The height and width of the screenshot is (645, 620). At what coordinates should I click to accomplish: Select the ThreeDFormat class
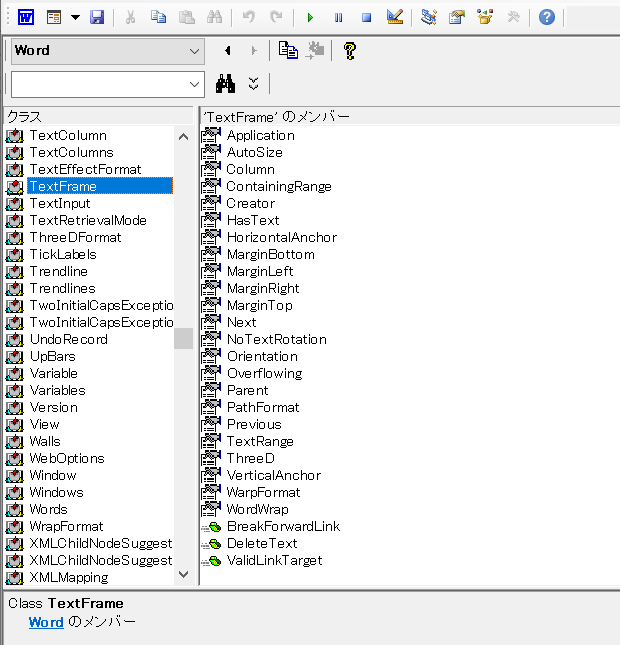pyautogui.click(x=76, y=237)
